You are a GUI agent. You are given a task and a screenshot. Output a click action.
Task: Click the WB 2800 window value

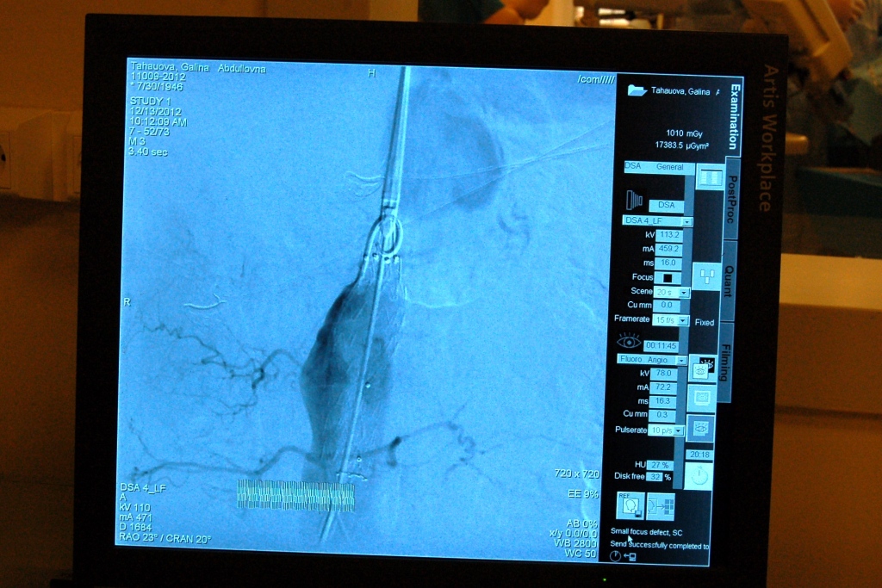[x=575, y=543]
